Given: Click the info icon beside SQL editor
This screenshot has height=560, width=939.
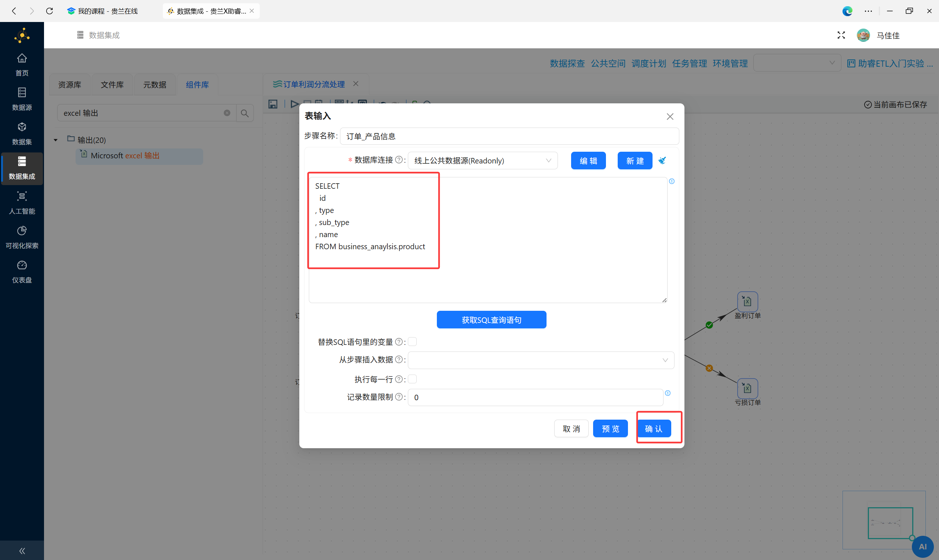Looking at the screenshot, I should tap(672, 181).
